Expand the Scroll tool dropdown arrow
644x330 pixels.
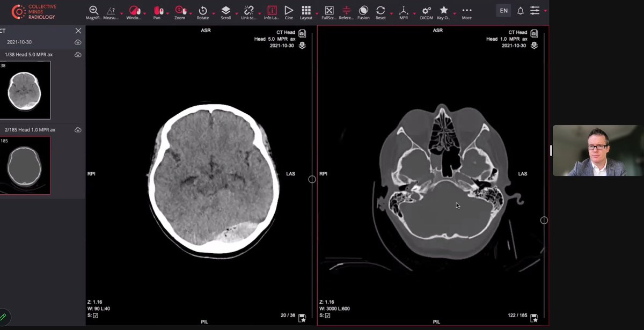(x=236, y=13)
